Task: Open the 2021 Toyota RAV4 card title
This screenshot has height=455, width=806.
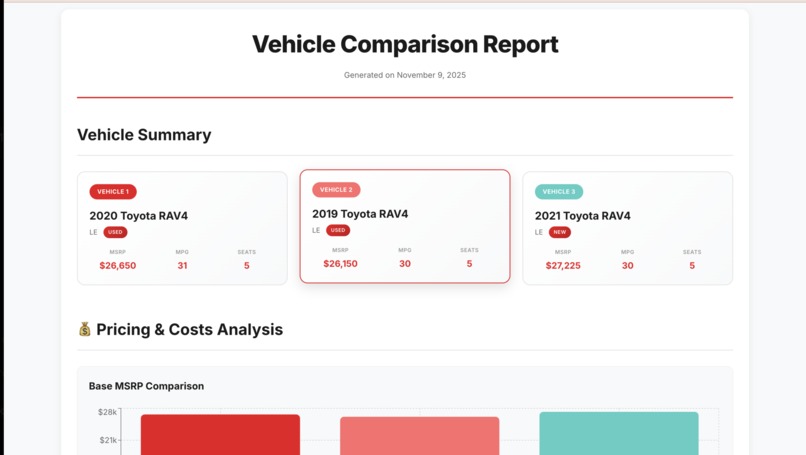Action: click(x=582, y=215)
